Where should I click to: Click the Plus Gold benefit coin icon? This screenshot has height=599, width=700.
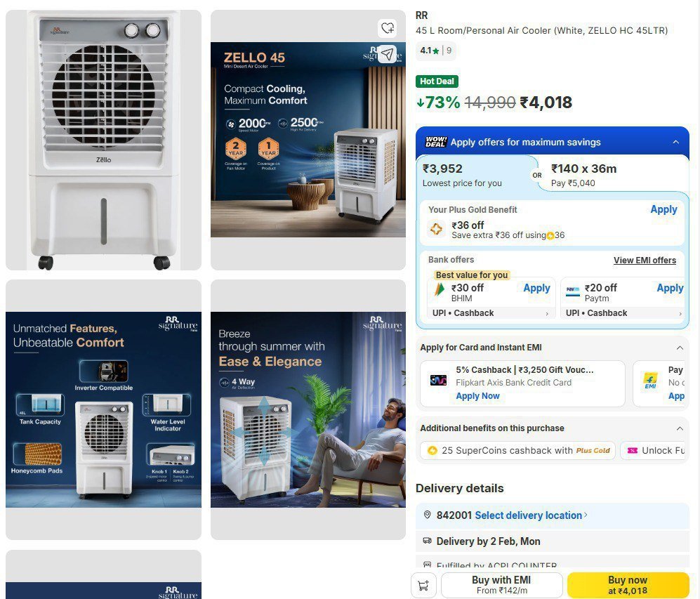pos(436,230)
